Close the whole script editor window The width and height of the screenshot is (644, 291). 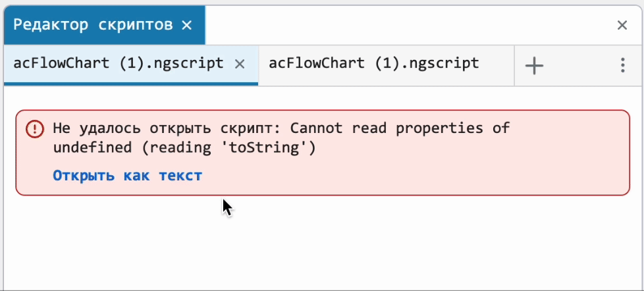[622, 26]
